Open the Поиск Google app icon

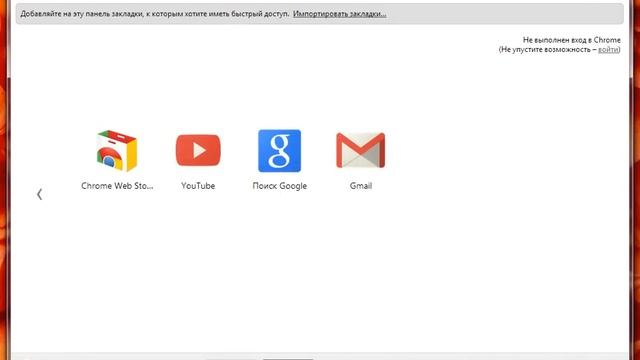[280, 151]
